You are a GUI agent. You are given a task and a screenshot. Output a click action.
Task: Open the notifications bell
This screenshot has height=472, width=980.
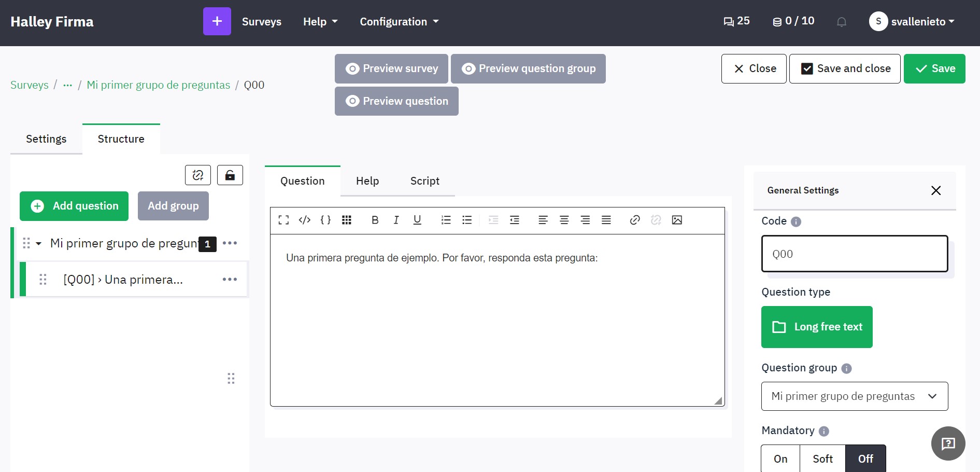842,22
